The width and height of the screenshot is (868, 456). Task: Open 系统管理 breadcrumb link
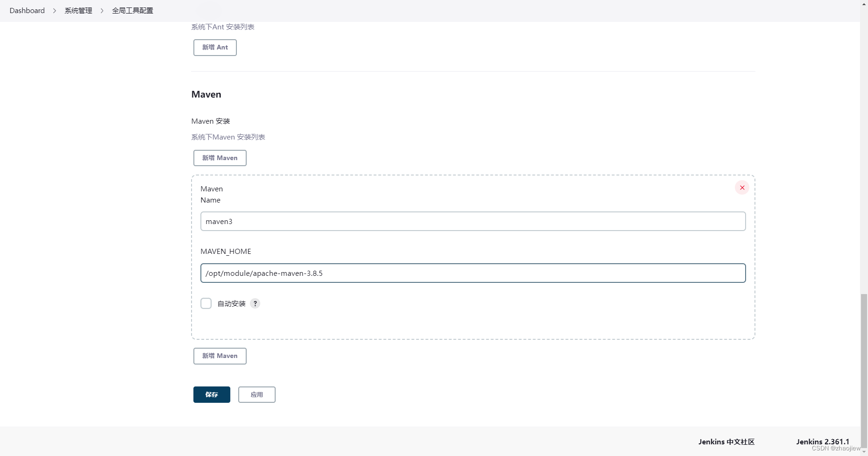click(x=78, y=11)
